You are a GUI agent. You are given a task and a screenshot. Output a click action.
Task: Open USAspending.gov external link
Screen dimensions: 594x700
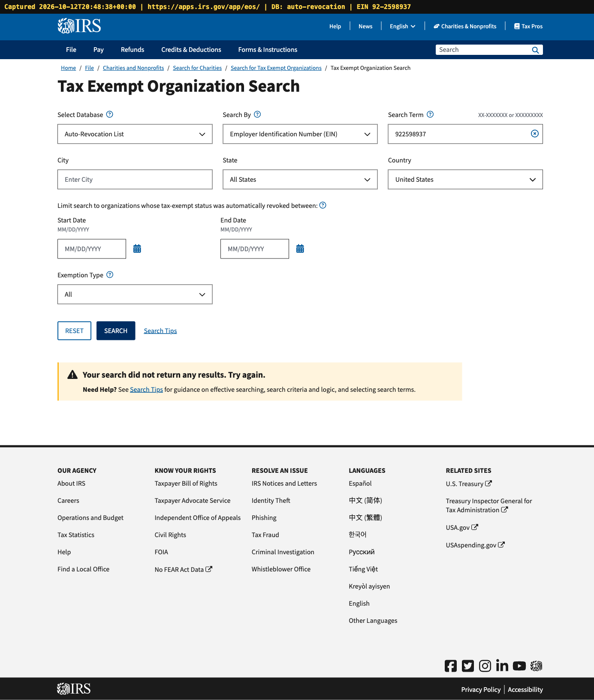(475, 545)
